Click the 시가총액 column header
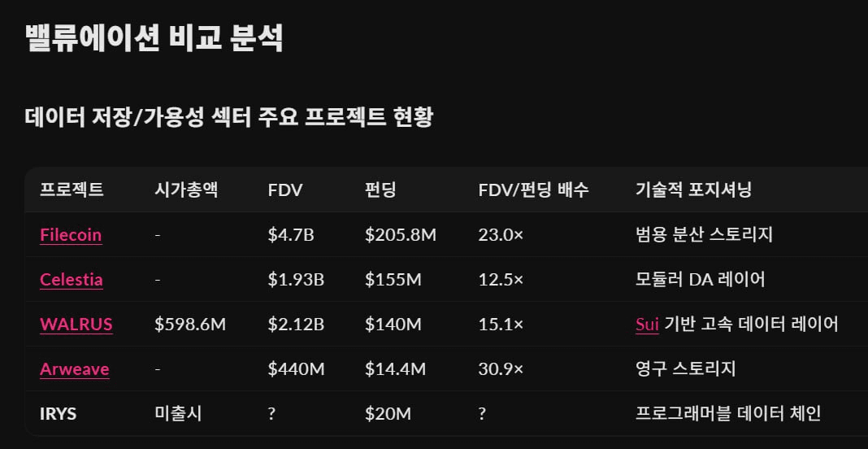Viewport: 868px width, 449px height. [187, 190]
